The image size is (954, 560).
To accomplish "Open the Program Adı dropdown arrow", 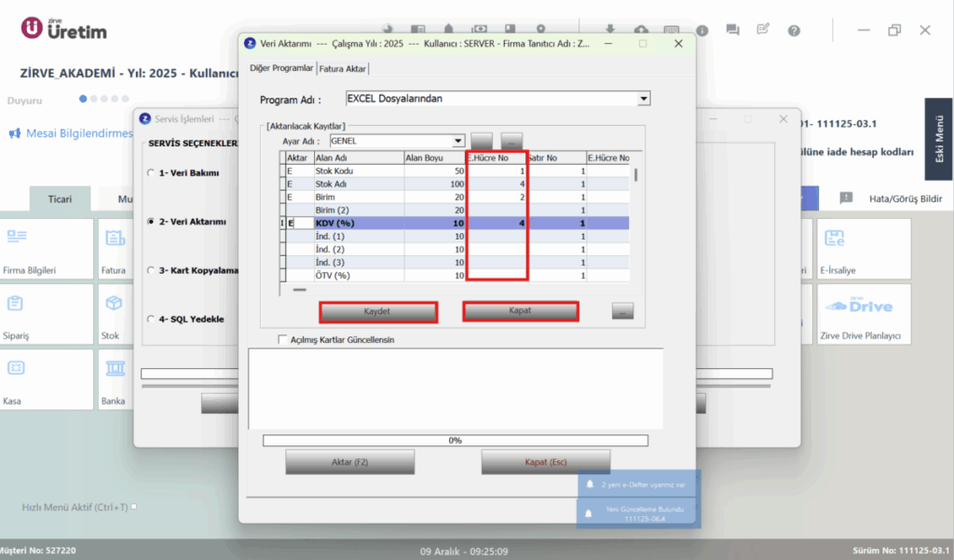I will [x=643, y=99].
